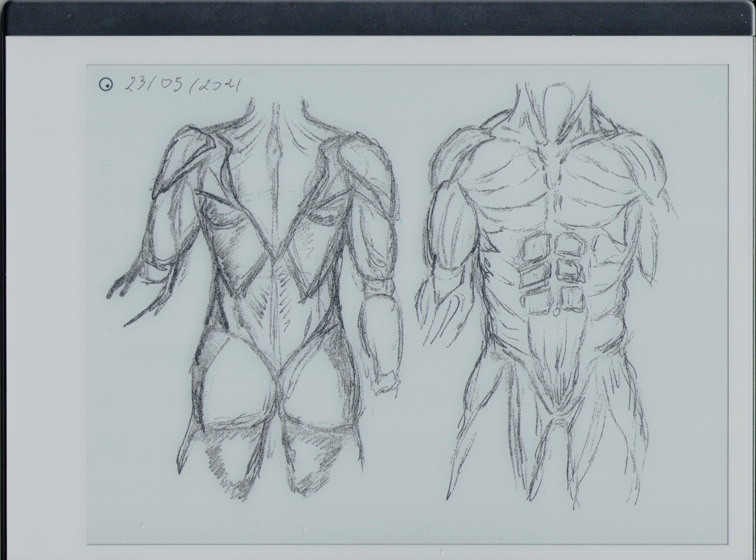Tap the circle toolbar toggle icon
Viewport: 756px width, 560px height.
tap(106, 85)
